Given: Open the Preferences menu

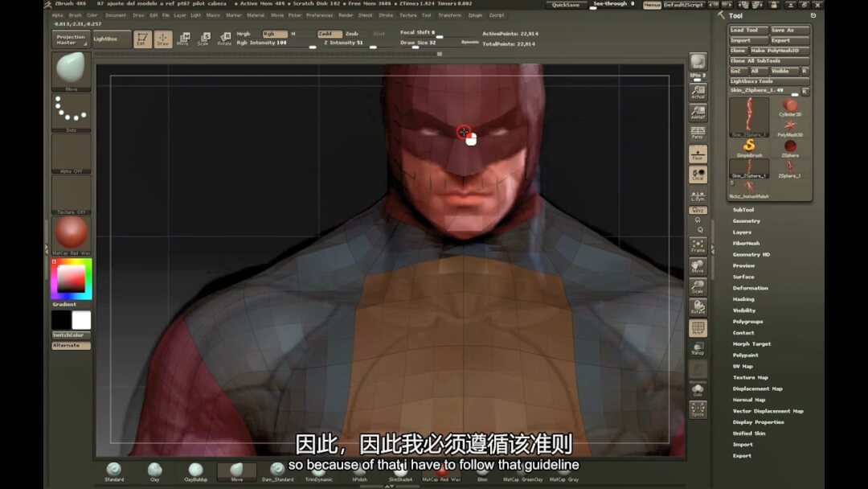Looking at the screenshot, I should (319, 15).
